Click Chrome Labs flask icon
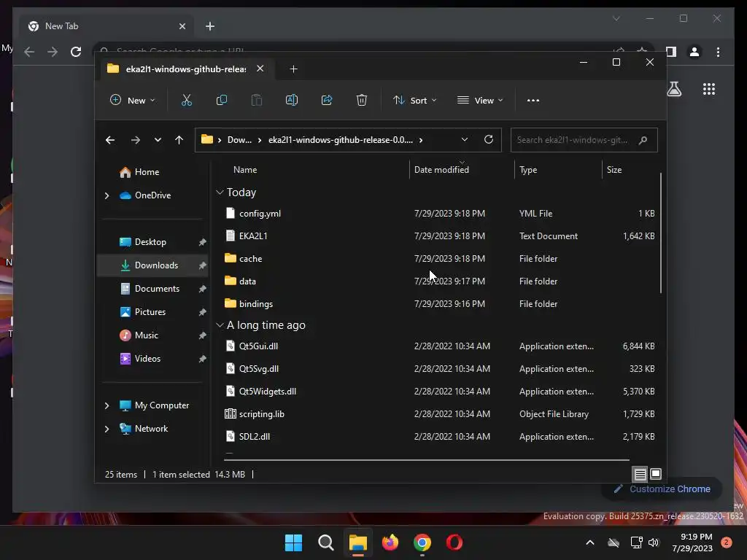The height and width of the screenshot is (560, 747). click(674, 89)
